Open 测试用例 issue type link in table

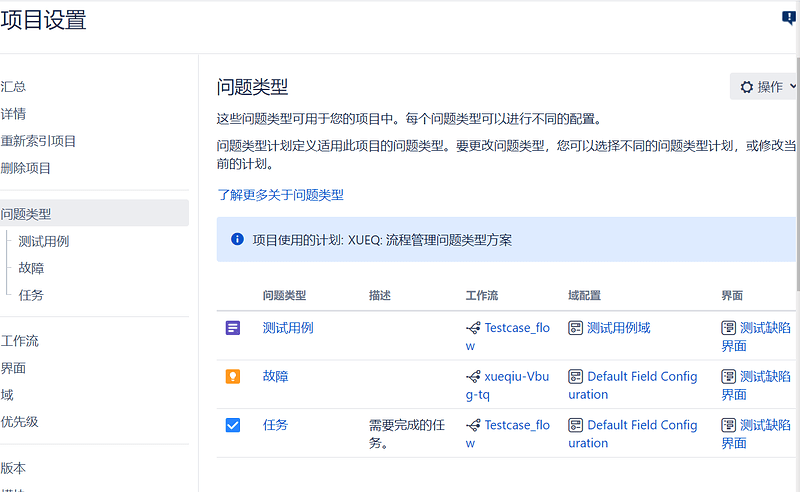point(288,328)
